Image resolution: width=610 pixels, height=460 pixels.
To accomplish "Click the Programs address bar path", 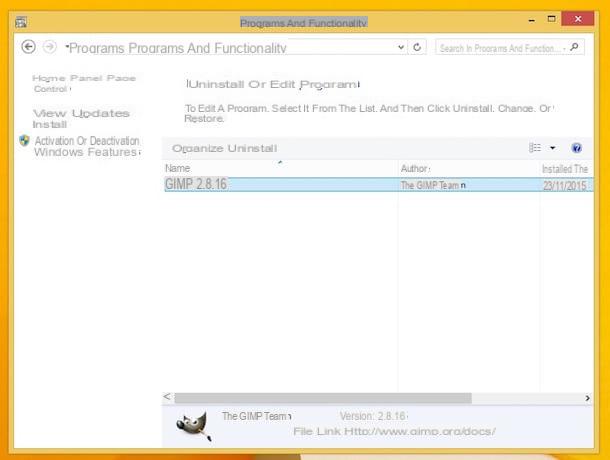I will pos(177,48).
